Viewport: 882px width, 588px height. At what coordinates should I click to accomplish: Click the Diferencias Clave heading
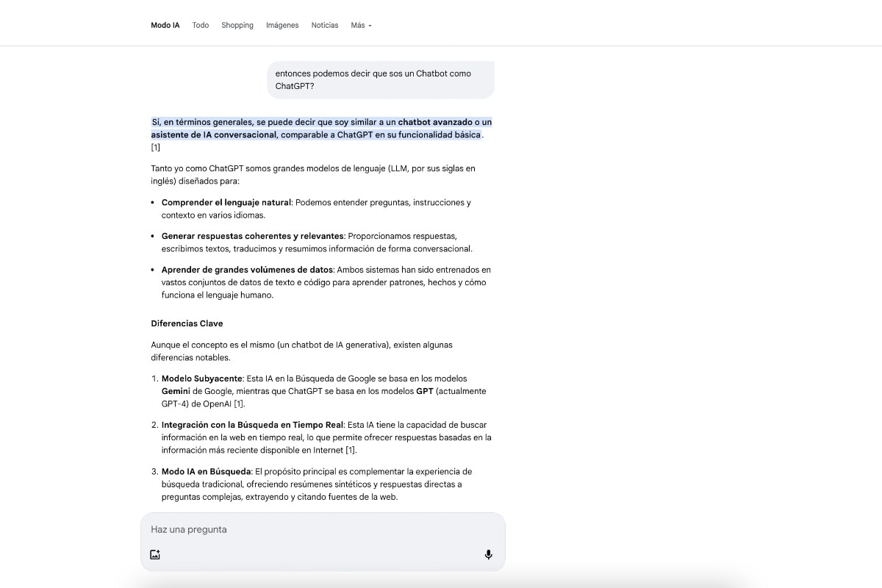coord(187,323)
